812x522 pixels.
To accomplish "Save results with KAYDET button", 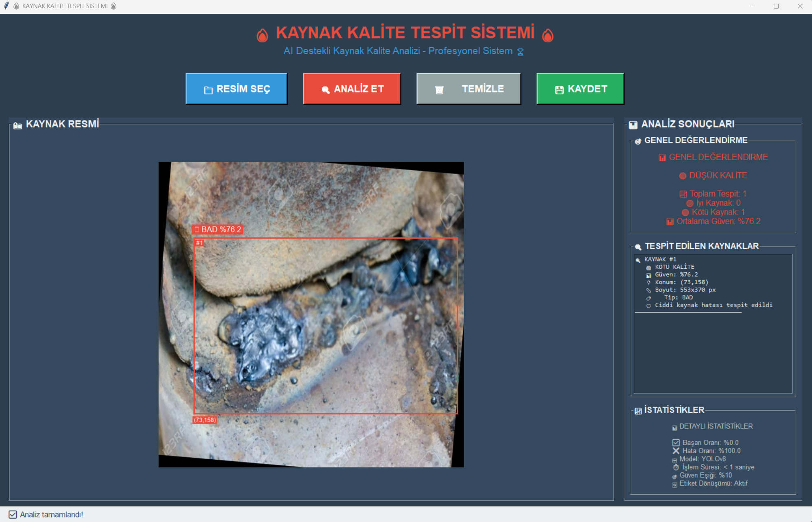I will click(x=580, y=89).
